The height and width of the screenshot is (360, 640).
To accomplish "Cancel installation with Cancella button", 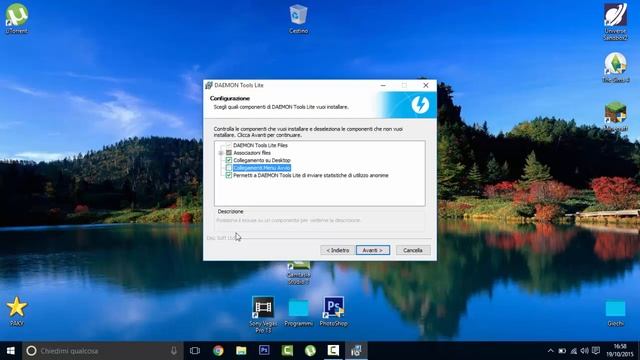I will [x=413, y=250].
